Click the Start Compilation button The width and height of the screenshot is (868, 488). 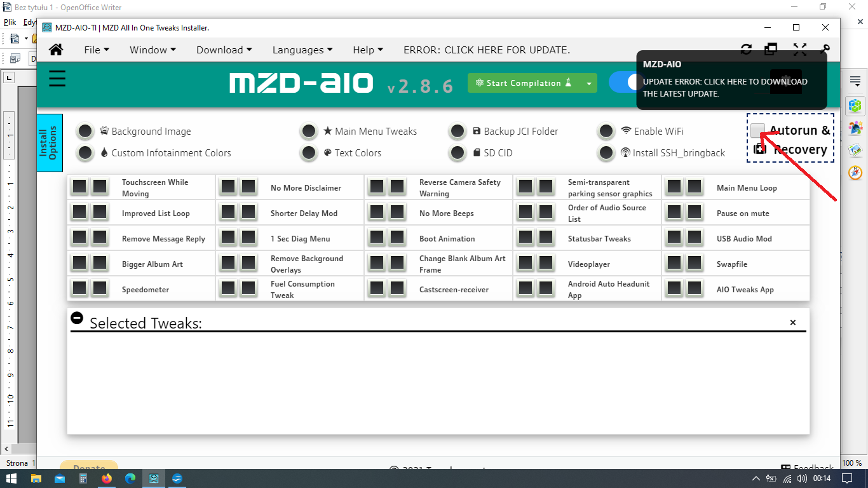pos(524,83)
